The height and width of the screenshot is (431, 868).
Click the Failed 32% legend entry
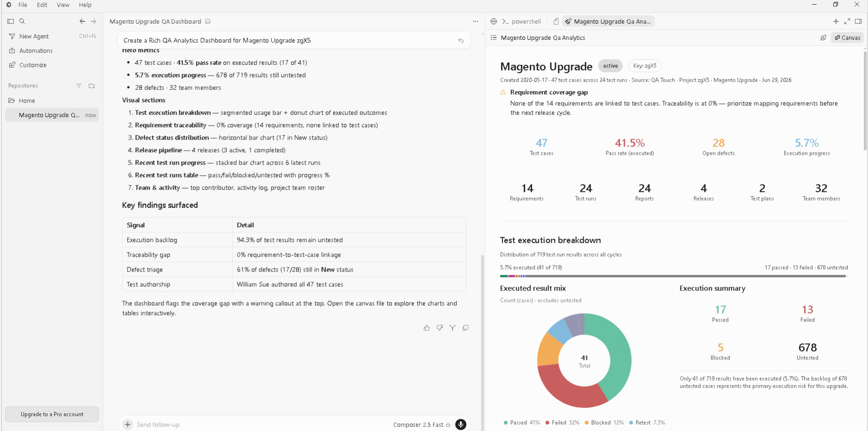562,423
